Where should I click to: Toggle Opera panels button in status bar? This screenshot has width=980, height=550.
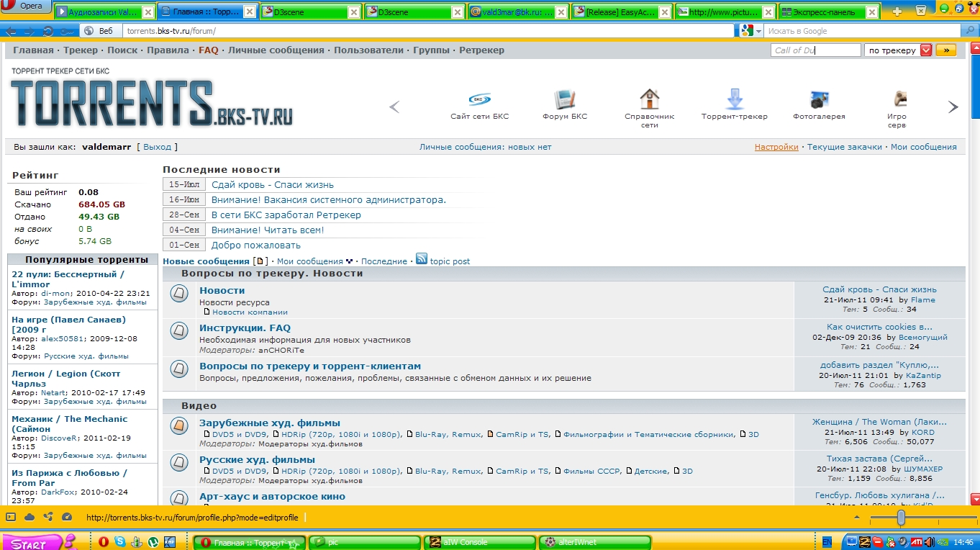pyautogui.click(x=11, y=517)
